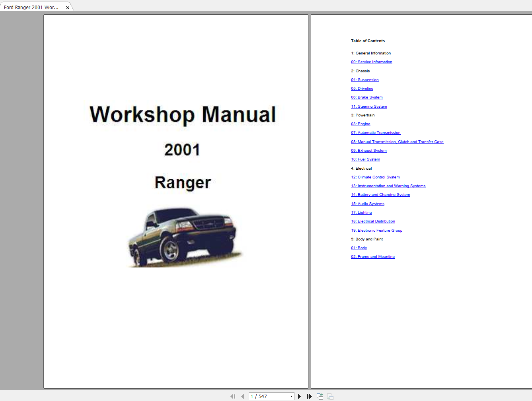Click the 5: Body and Paint heading
This screenshot has width=532, height=401.
point(367,239)
